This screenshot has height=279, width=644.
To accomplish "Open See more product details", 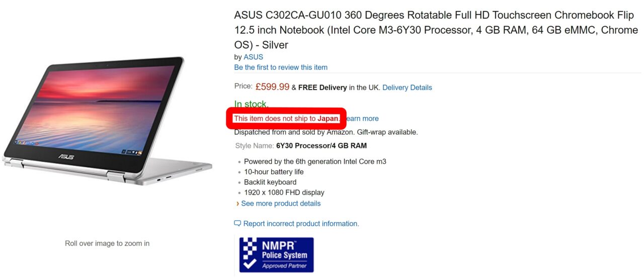I will click(281, 204).
